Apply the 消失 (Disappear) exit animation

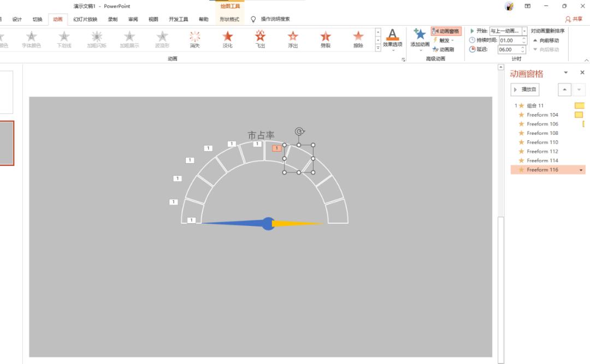coord(194,39)
